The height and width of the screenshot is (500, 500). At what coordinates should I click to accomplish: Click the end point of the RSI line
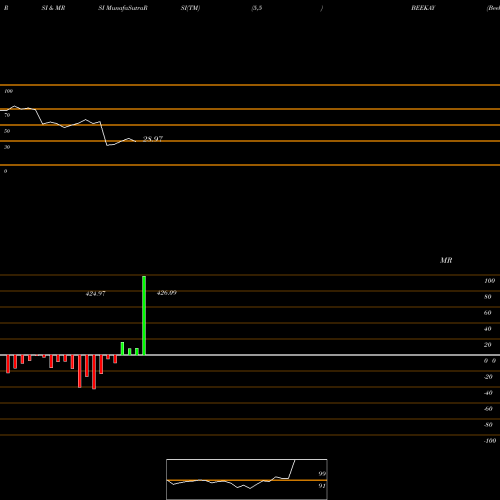[135, 141]
